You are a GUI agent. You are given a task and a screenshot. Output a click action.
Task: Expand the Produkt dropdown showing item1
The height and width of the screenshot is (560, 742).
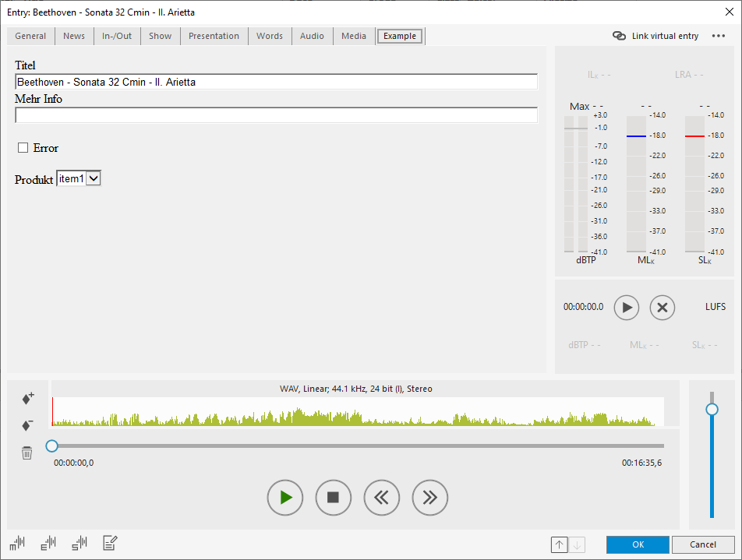coord(93,178)
